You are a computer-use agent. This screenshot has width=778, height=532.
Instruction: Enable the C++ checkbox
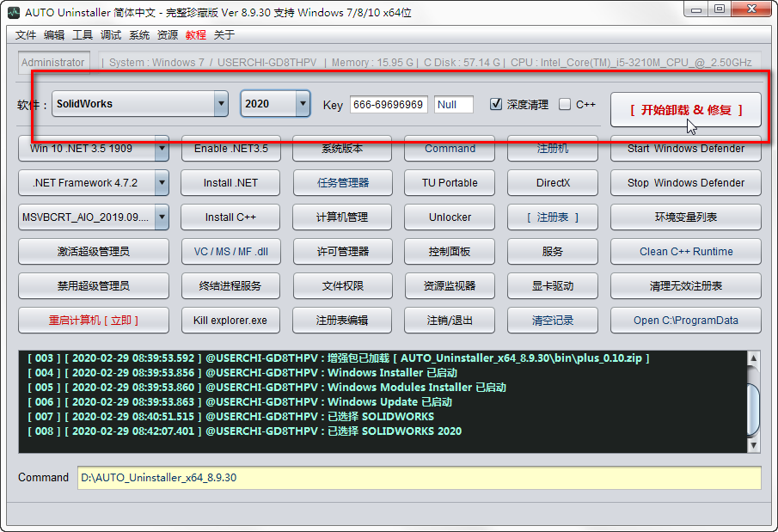[x=564, y=104]
